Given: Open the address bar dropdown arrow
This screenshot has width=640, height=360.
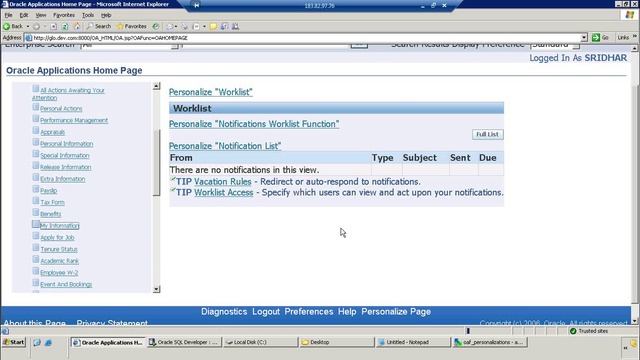Looking at the screenshot, I should pos(584,38).
